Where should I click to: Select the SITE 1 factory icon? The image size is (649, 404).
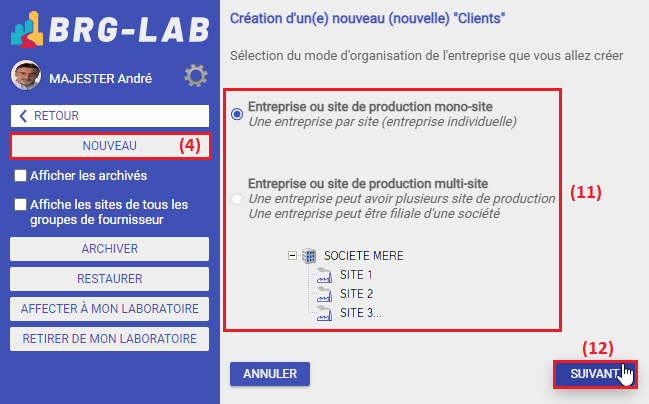click(x=324, y=275)
